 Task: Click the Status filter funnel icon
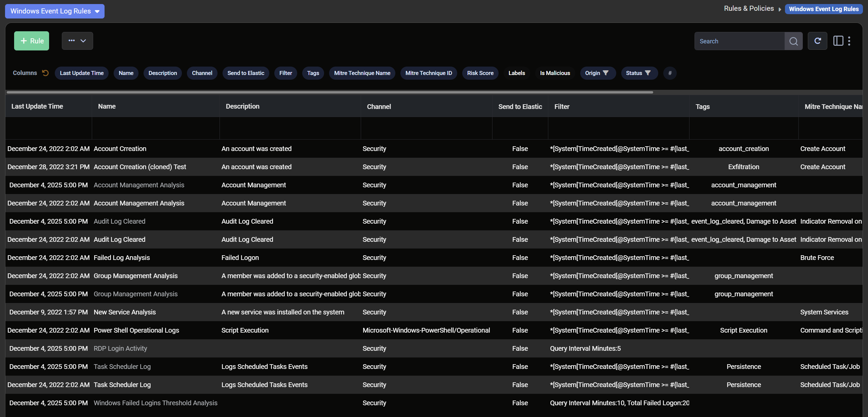click(647, 73)
